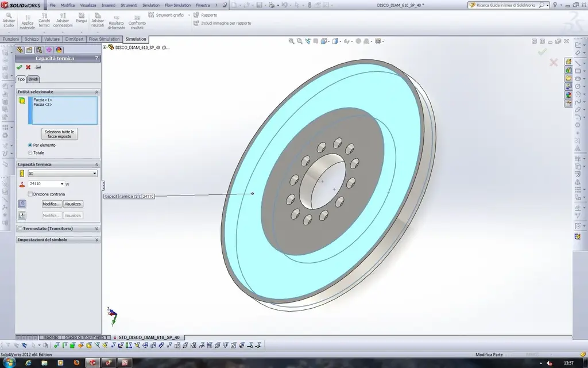The width and height of the screenshot is (588, 368).
Task: Open Carichi termici tool
Action: (x=44, y=21)
